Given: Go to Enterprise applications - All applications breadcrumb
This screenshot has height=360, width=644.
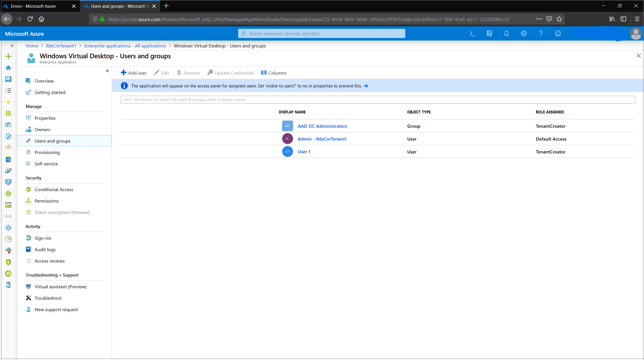Looking at the screenshot, I should pos(125,46).
